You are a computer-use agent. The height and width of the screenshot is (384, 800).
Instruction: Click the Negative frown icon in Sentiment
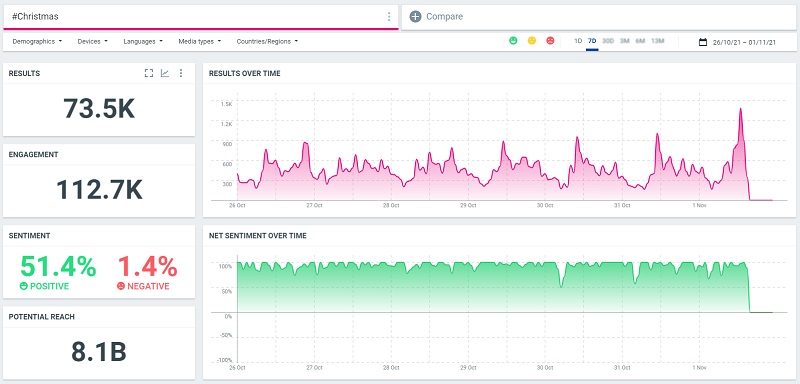click(x=121, y=286)
